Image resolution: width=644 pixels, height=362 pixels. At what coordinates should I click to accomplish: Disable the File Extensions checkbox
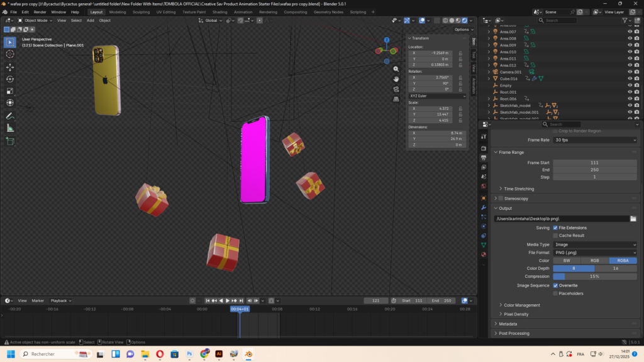pos(555,228)
